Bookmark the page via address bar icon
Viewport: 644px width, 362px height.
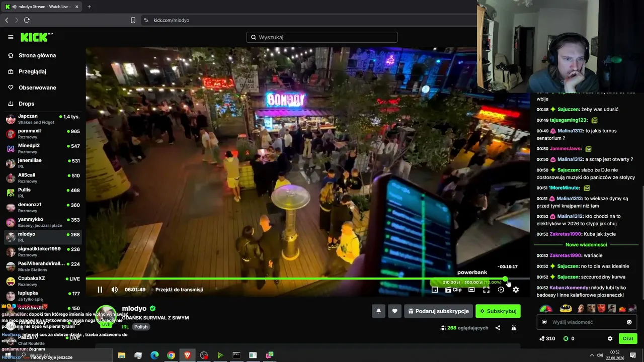coord(133,20)
